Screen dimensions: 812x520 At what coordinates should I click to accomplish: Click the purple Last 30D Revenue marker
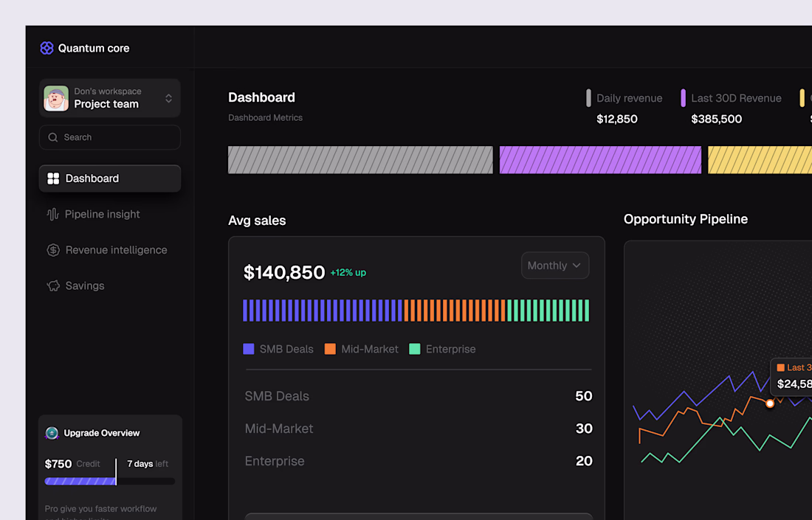click(x=683, y=98)
